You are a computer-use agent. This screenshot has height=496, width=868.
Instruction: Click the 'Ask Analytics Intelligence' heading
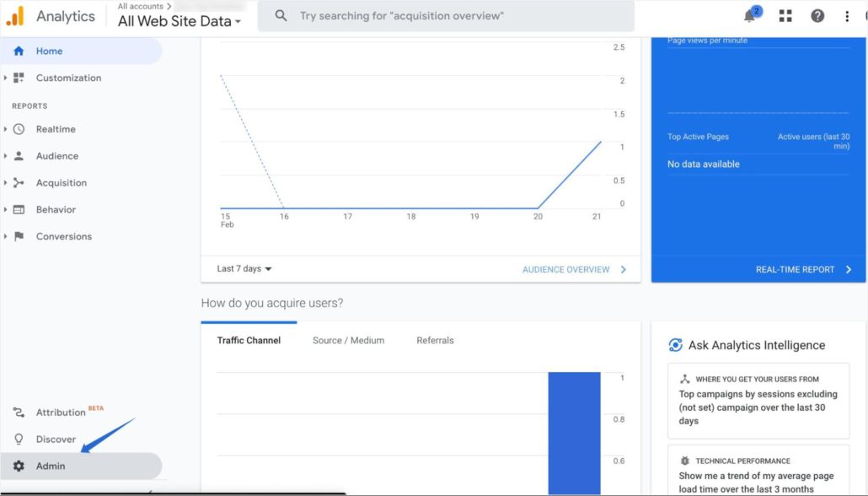(x=757, y=345)
